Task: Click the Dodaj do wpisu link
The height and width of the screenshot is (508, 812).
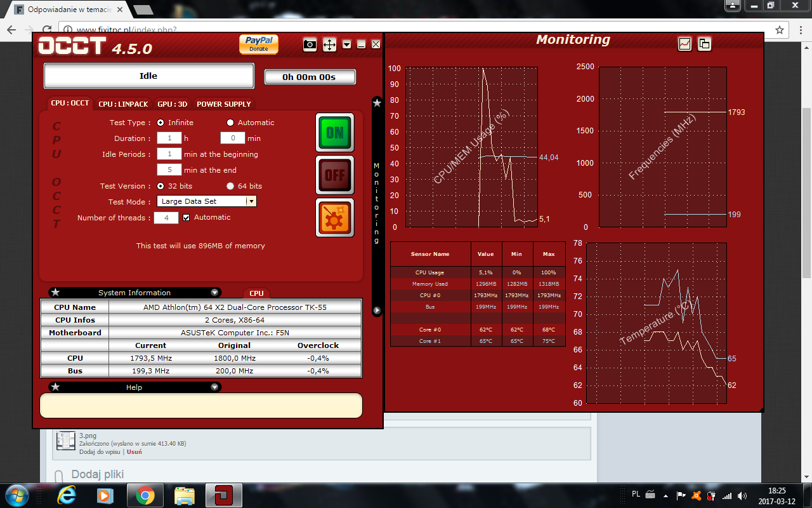Action: click(x=100, y=452)
